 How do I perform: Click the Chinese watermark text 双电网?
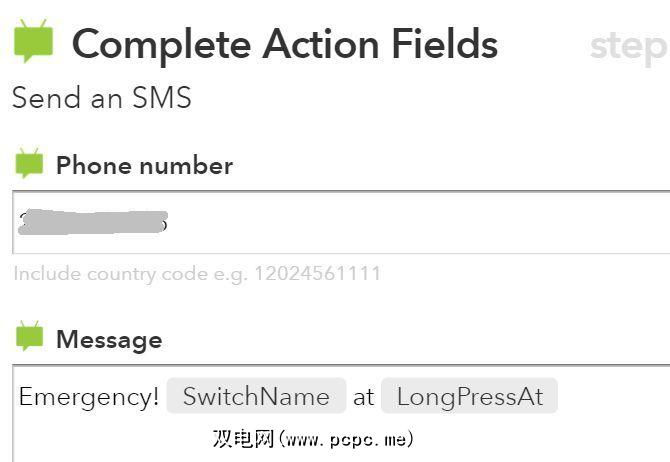click(x=243, y=439)
